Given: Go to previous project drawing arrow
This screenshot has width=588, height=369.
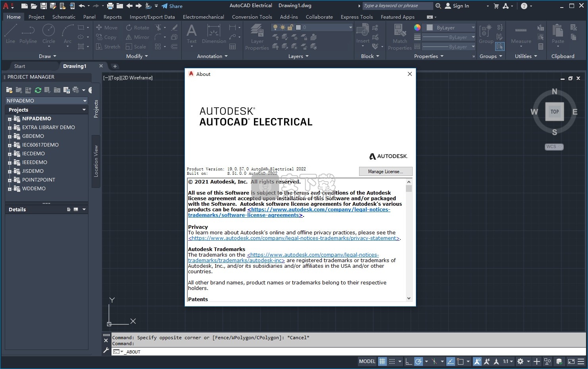Looking at the screenshot, I should pyautogui.click(x=129, y=6).
